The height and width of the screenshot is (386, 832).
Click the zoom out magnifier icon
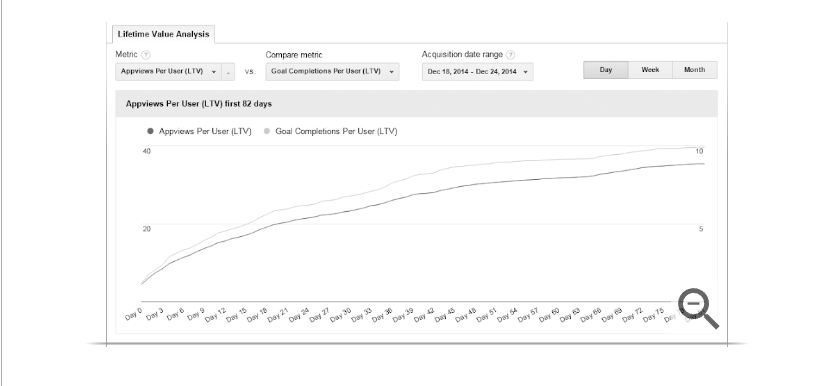click(x=698, y=308)
